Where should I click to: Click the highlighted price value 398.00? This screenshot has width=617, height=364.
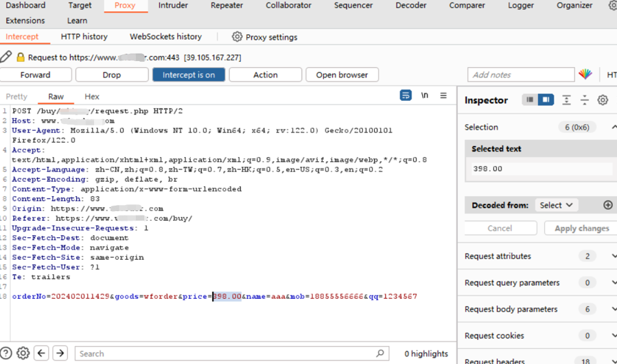click(227, 296)
